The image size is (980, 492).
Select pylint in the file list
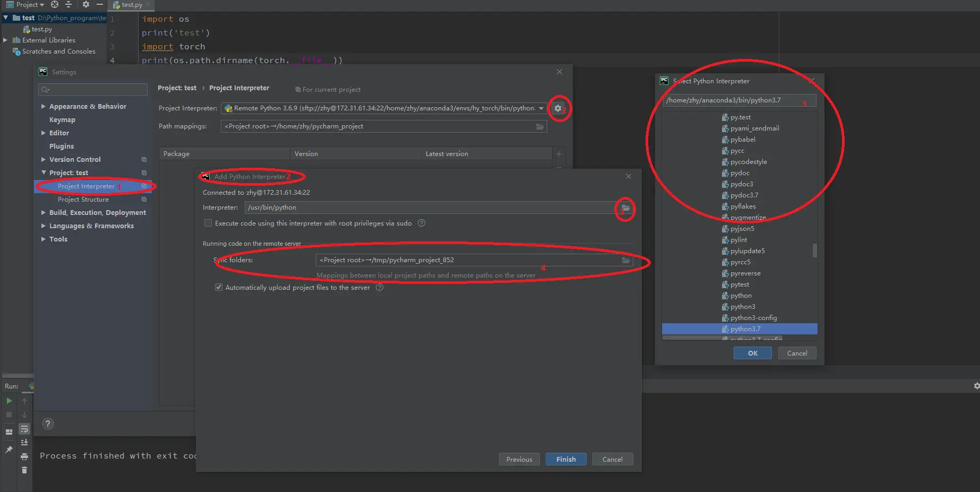pyautogui.click(x=738, y=240)
